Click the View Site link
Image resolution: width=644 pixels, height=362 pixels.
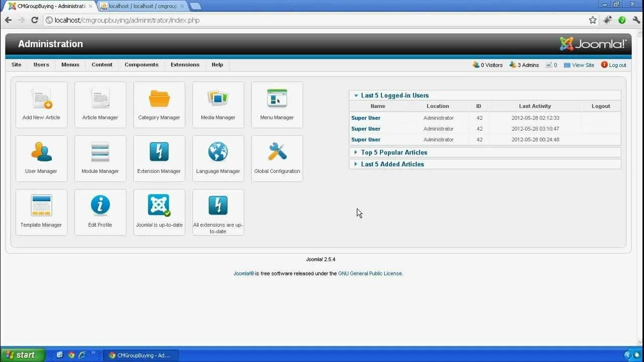[x=579, y=65]
